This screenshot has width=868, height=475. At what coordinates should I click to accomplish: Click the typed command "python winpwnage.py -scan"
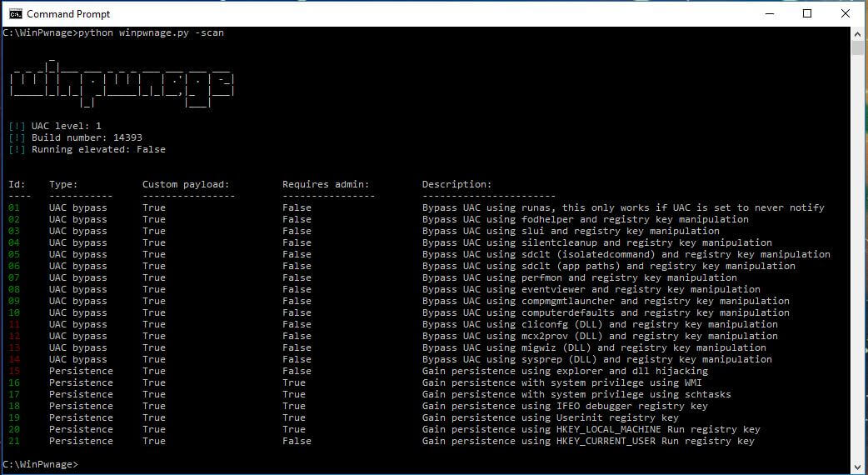point(151,33)
